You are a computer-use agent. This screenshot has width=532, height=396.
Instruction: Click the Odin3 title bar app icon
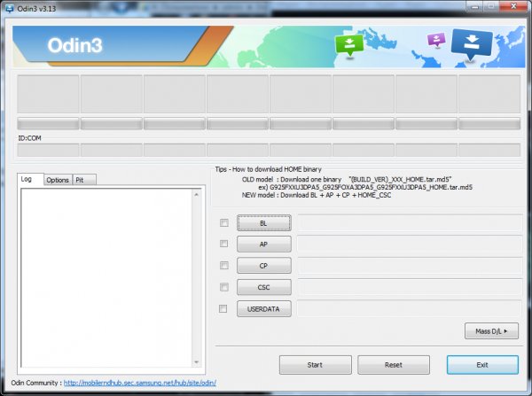tap(10, 8)
